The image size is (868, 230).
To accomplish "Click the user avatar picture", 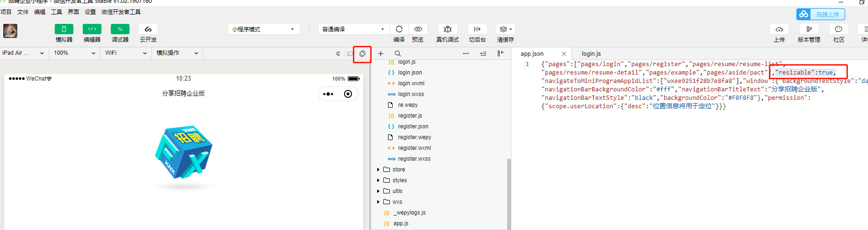I will [10, 31].
